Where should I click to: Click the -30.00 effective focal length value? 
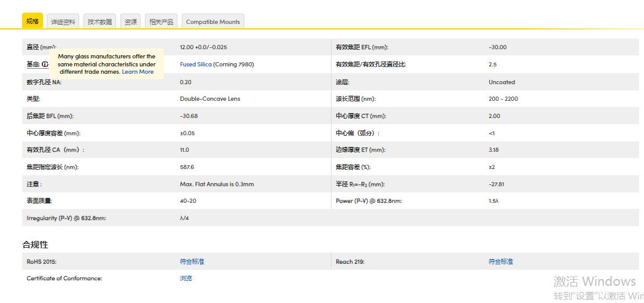point(497,47)
